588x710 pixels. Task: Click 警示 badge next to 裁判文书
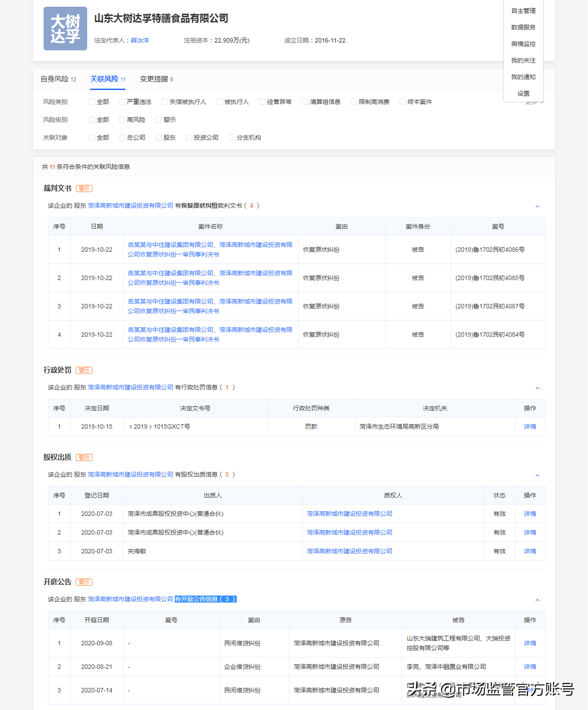[x=84, y=188]
